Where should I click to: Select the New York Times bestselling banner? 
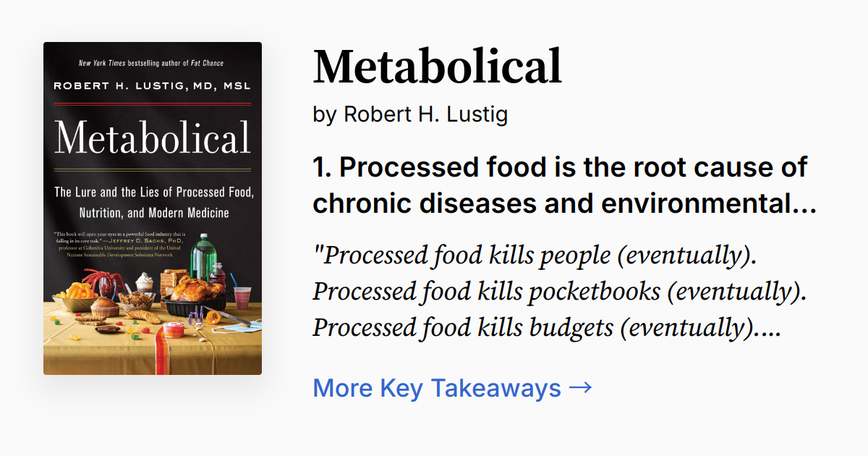click(x=152, y=63)
